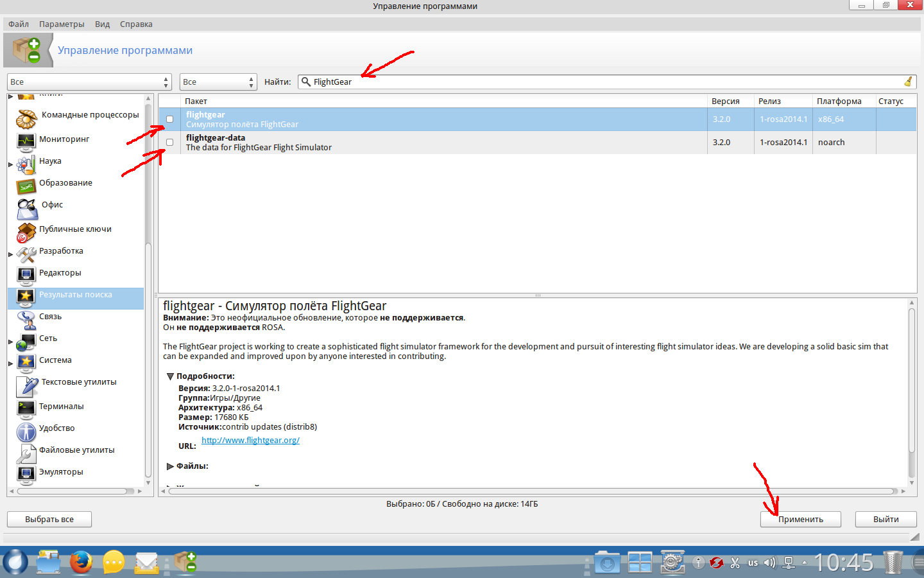Screen dimensions: 924x578
Task: Quit using the Выйти button
Action: (886, 519)
